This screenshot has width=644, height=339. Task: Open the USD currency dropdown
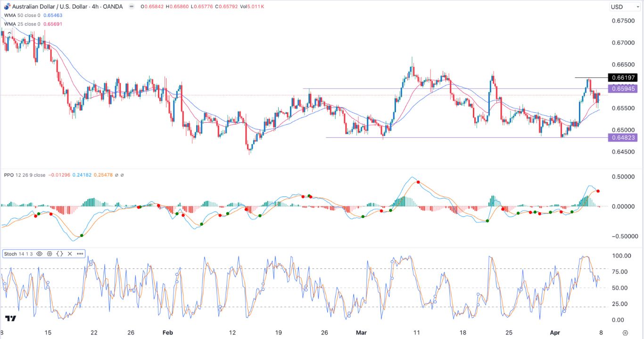(625, 7)
